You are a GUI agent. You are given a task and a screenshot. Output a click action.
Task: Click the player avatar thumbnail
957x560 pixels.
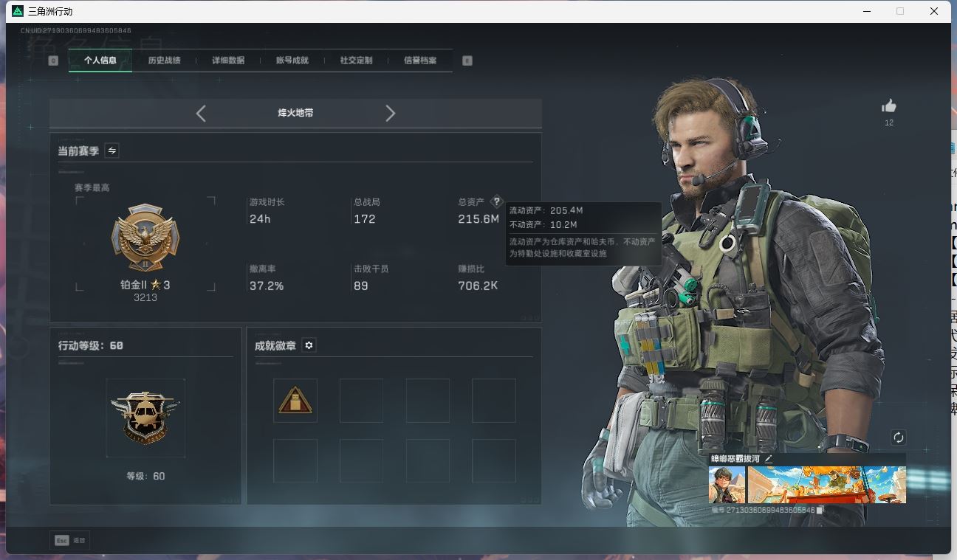pyautogui.click(x=727, y=485)
